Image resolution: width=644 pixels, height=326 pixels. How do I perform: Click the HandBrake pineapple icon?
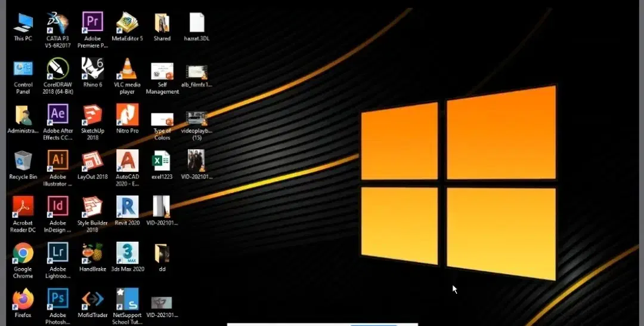(x=92, y=253)
